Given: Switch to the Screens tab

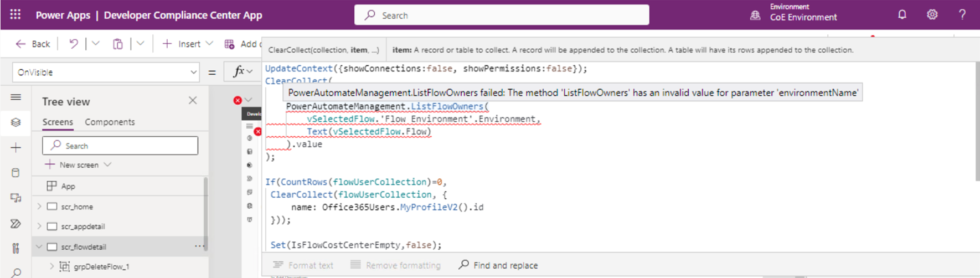Looking at the screenshot, I should [x=58, y=122].
